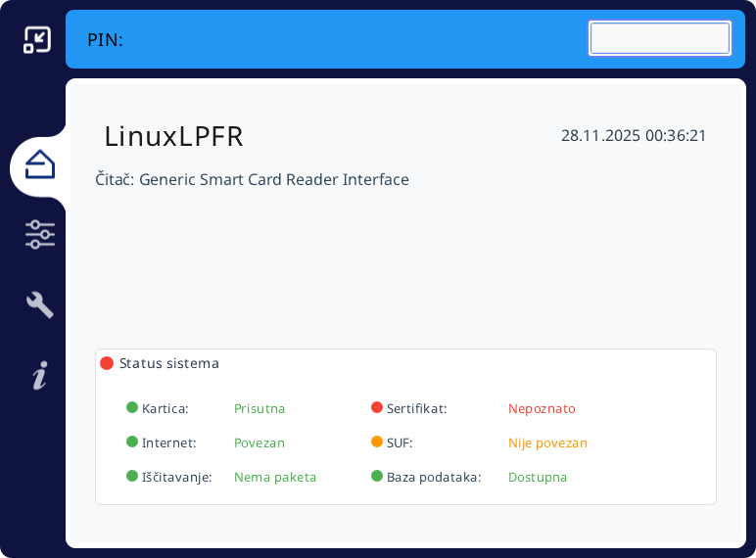756x558 pixels.
Task: Click the LinuxLPFR title heading
Action: tap(173, 136)
